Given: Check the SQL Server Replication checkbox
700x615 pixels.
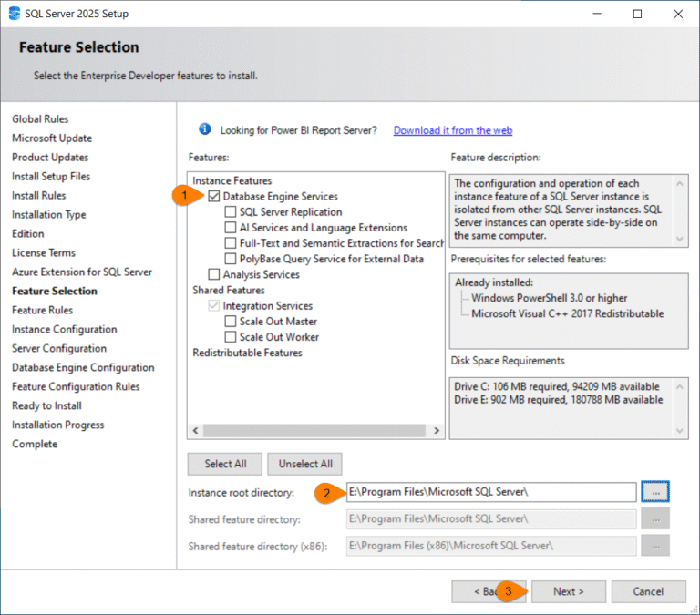Looking at the screenshot, I should tap(231, 211).
